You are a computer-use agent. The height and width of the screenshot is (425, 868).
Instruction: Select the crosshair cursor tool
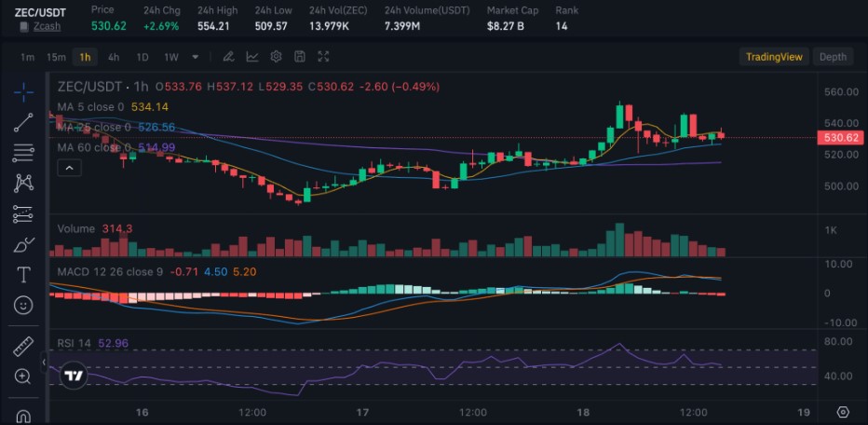(23, 92)
